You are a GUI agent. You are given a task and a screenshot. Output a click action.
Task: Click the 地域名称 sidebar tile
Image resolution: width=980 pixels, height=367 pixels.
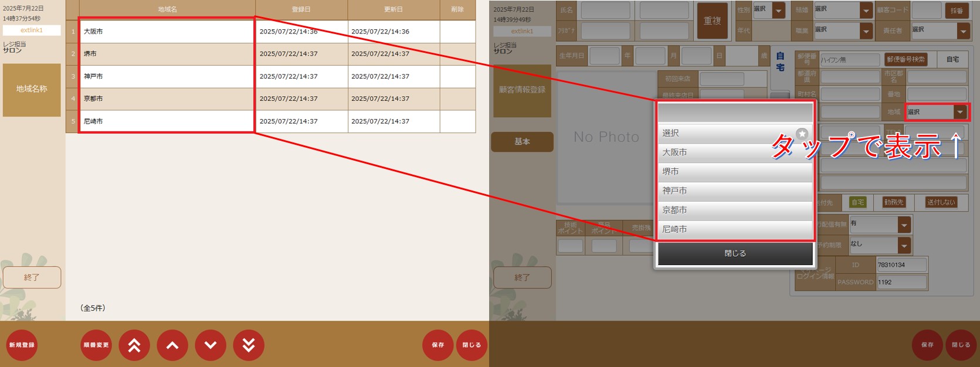[x=32, y=90]
